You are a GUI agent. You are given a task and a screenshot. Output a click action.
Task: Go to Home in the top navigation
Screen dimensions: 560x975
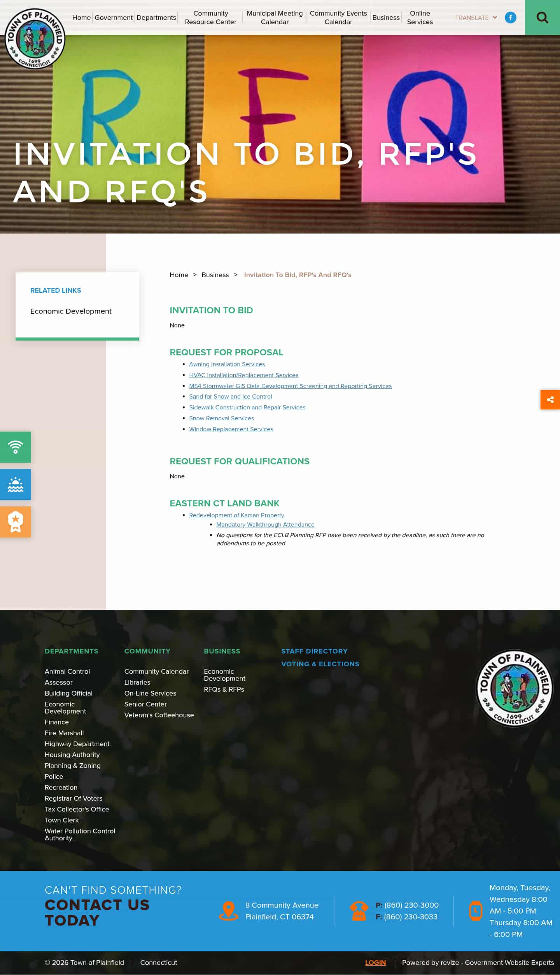tap(81, 18)
